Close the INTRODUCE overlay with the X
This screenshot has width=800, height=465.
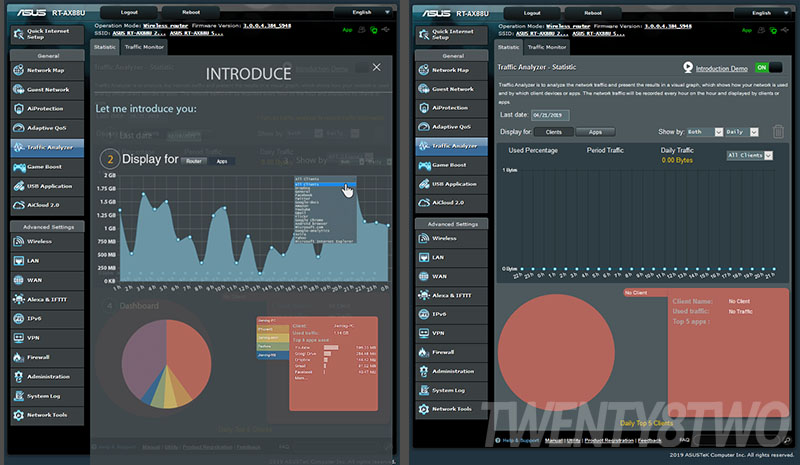tap(377, 67)
